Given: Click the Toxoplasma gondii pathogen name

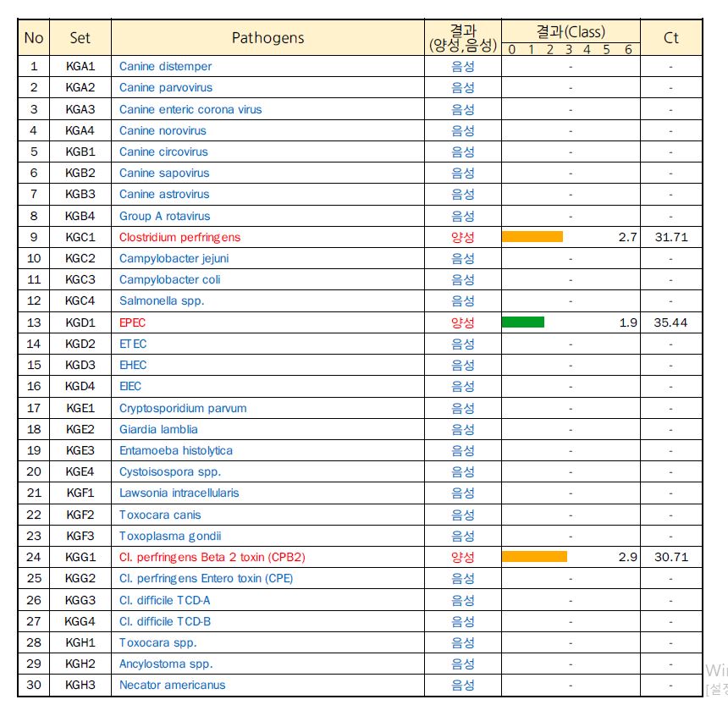Looking at the screenshot, I should pos(170,536).
